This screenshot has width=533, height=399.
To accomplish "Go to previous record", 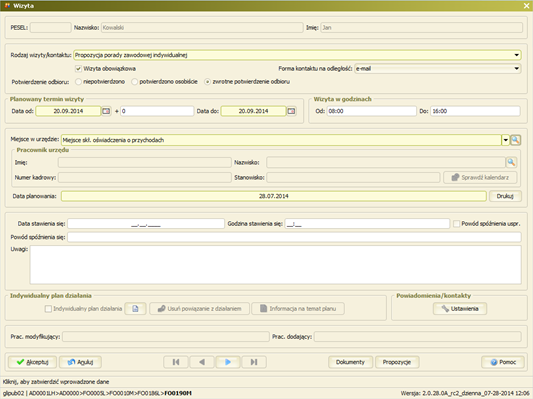I will point(202,362).
